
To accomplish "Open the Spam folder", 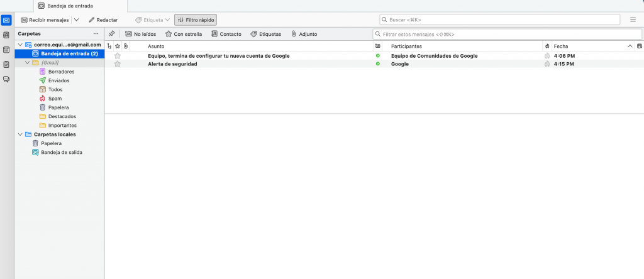I will [x=55, y=99].
